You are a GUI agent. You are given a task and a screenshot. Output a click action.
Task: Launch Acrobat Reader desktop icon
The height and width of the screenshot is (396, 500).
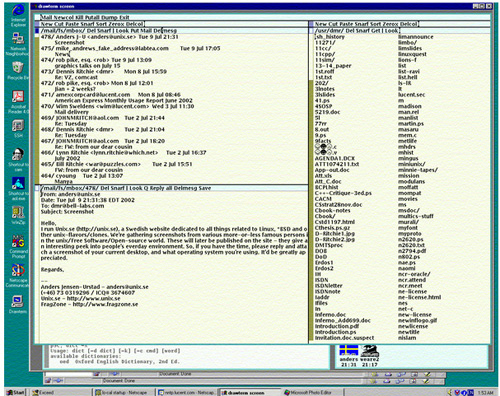pyautogui.click(x=18, y=97)
